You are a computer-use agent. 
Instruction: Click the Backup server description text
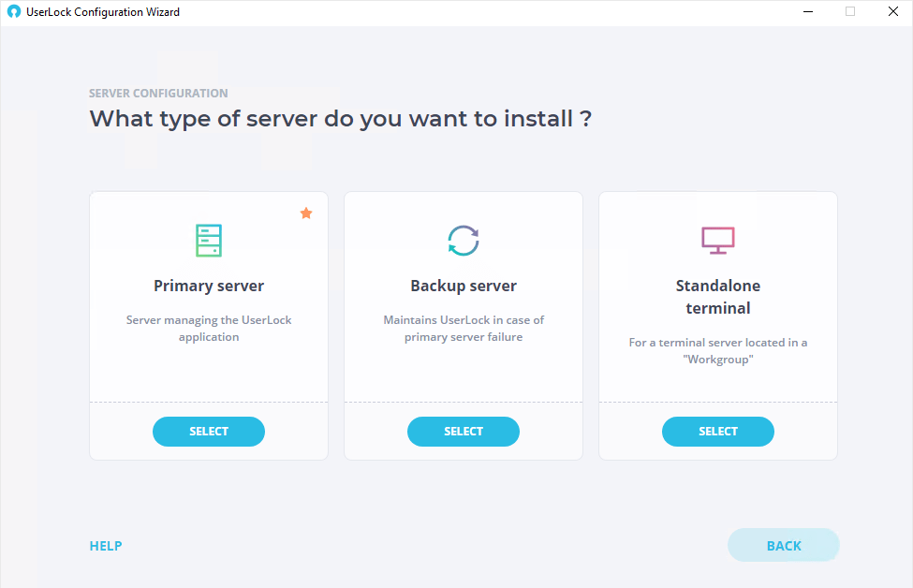point(464,329)
